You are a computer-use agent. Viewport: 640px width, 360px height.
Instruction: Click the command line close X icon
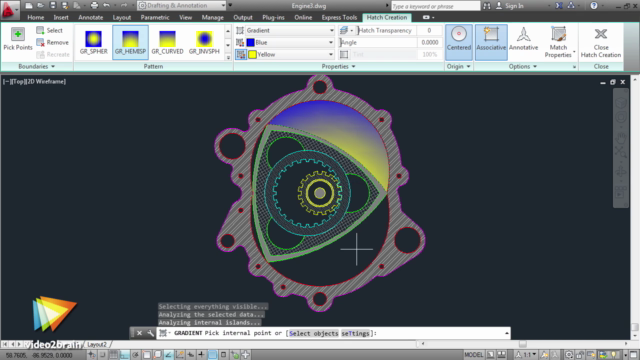(x=139, y=333)
